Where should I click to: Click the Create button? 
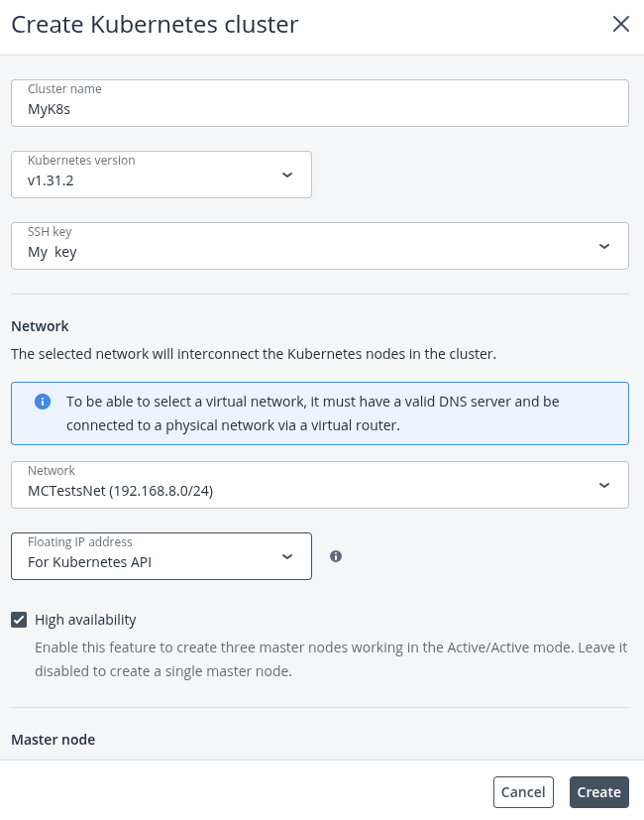[x=599, y=792]
